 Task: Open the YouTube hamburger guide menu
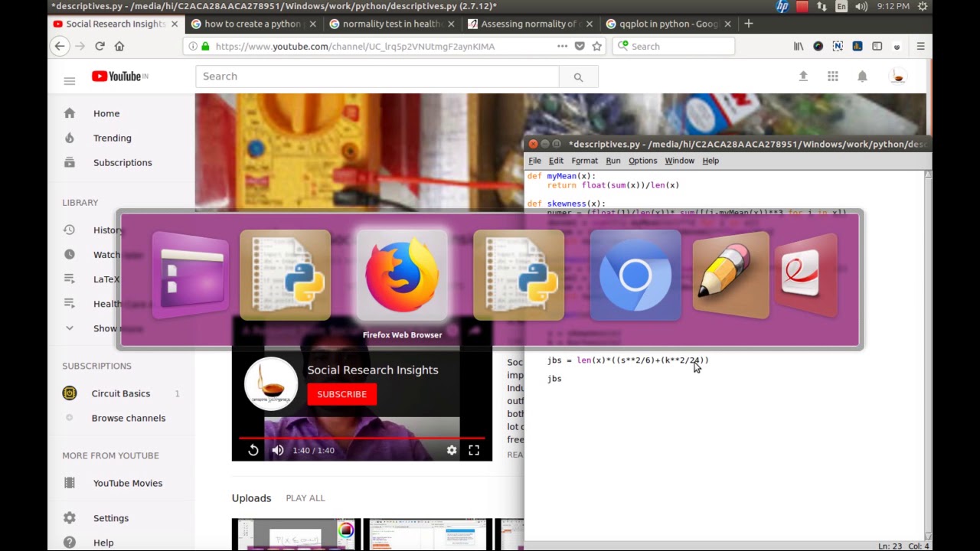pos(70,80)
